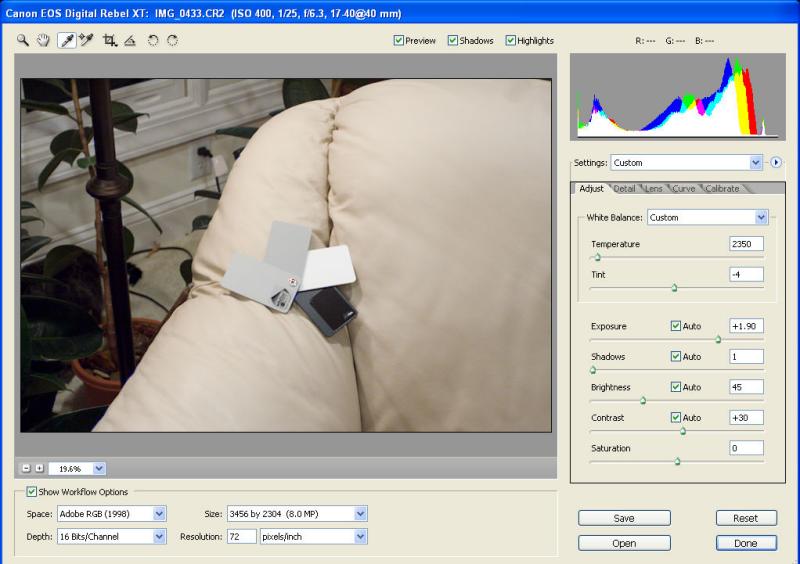Switch to the Adjust tab
The height and width of the screenshot is (564, 800).
coord(591,188)
